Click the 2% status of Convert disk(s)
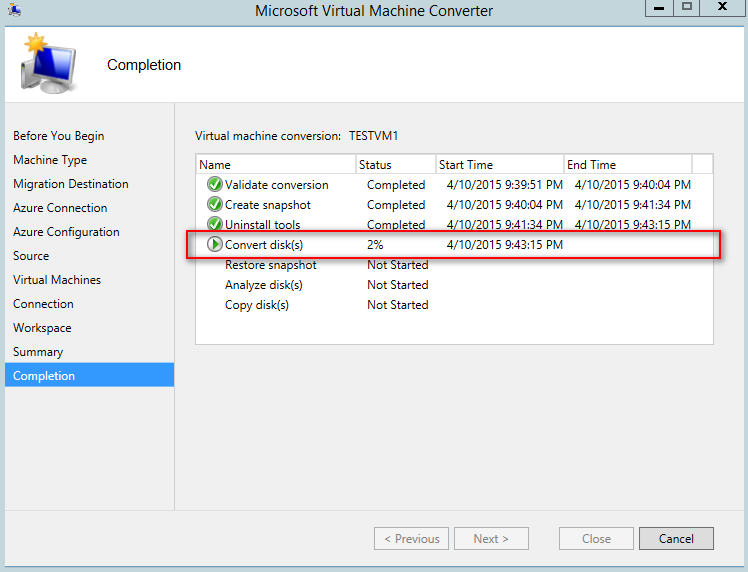Viewport: 748px width, 572px height. (375, 245)
